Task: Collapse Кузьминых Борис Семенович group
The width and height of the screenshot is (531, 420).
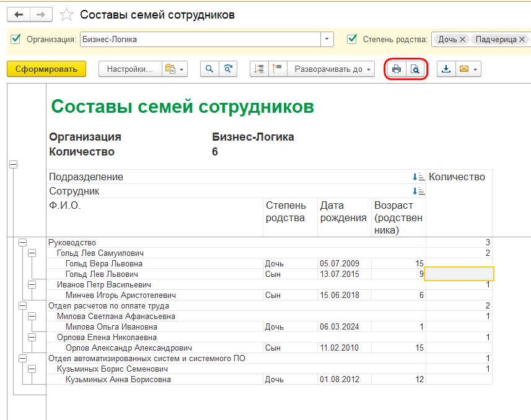Action: tap(32, 369)
